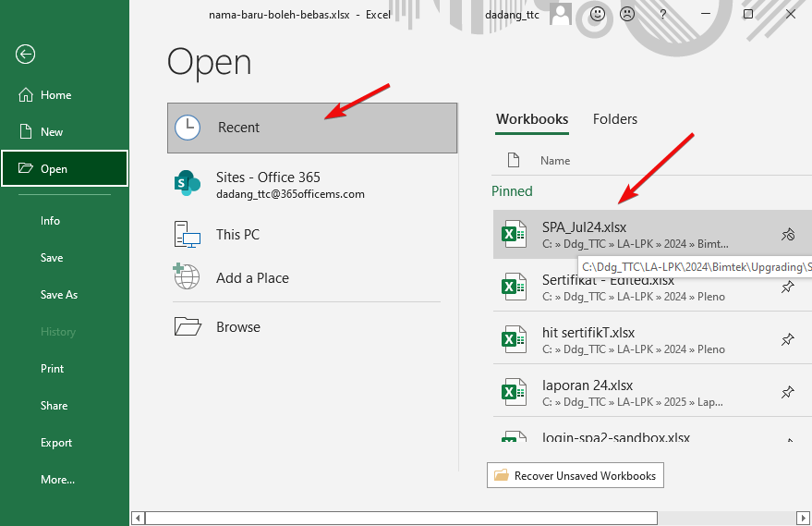Click the Recent clock icon
This screenshot has width=812, height=526.
[188, 128]
